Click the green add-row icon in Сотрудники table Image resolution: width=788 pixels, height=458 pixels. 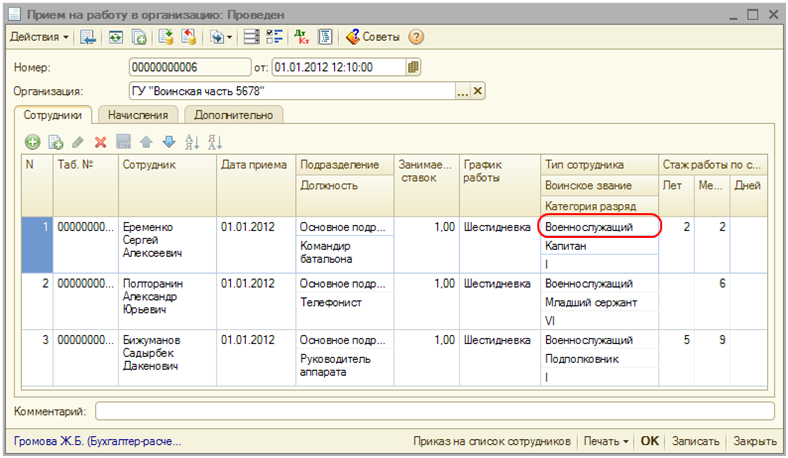32,143
